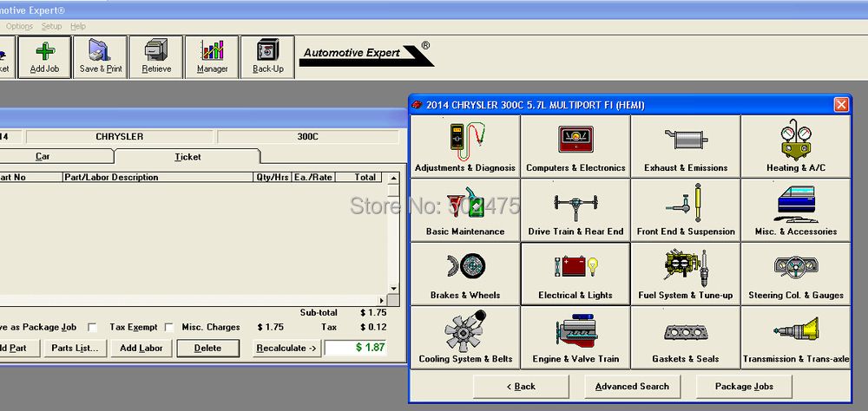
Task: Switch to the Car tab
Action: point(43,157)
